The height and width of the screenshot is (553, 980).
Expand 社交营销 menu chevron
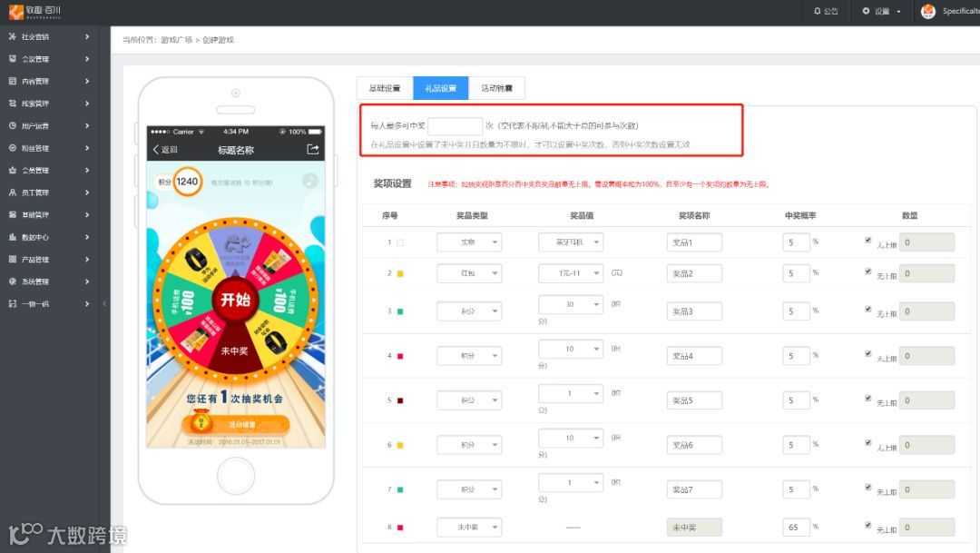(87, 37)
